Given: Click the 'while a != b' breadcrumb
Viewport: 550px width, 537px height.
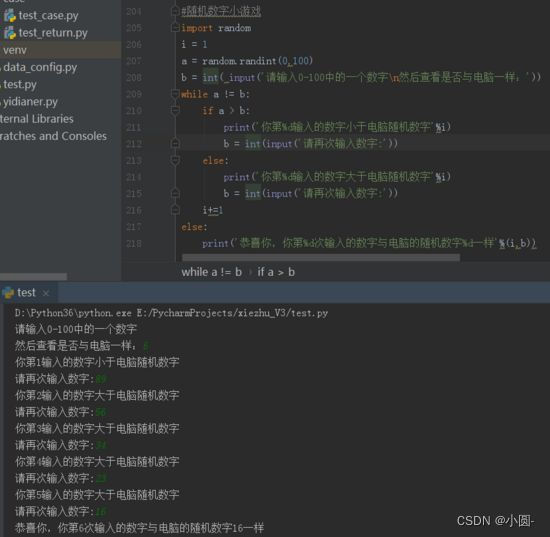Looking at the screenshot, I should [212, 272].
